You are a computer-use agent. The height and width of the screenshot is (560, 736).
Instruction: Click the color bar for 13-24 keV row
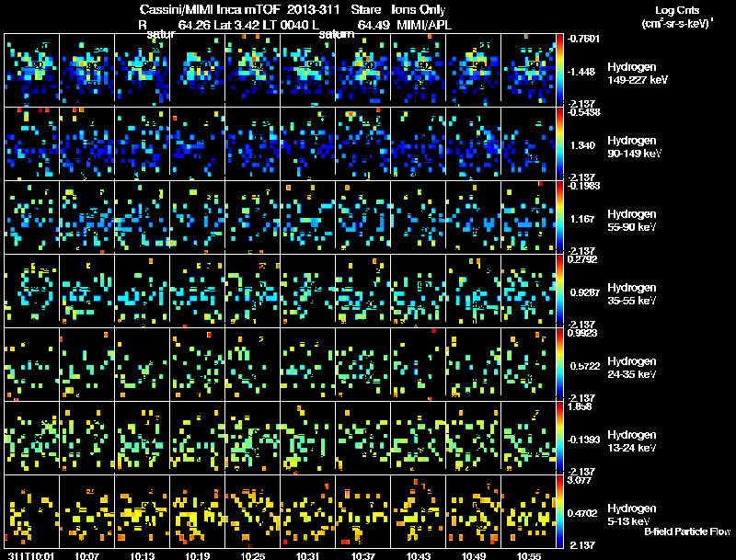559,438
